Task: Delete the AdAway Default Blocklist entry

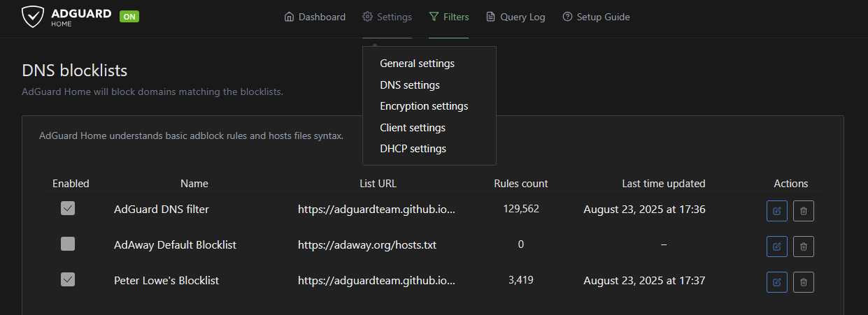Action: coord(804,246)
